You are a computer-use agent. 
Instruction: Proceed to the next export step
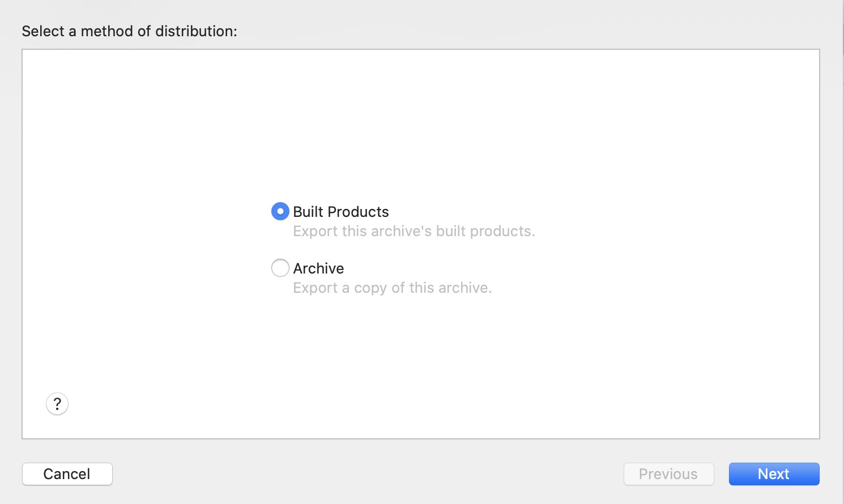click(774, 474)
